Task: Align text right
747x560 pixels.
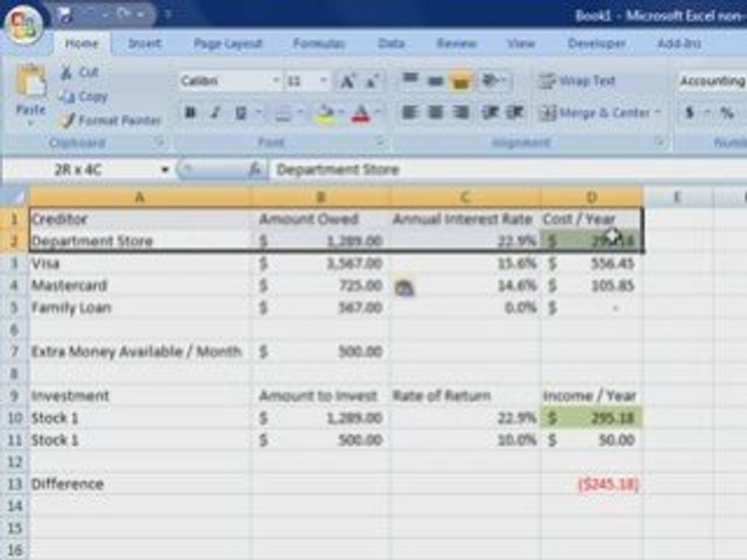Action: pyautogui.click(x=461, y=113)
